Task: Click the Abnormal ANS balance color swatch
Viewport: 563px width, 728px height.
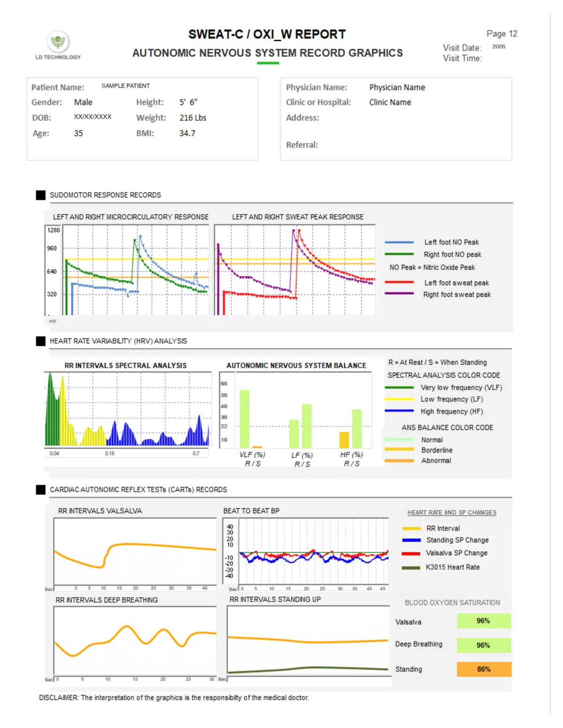Action: pyautogui.click(x=399, y=461)
